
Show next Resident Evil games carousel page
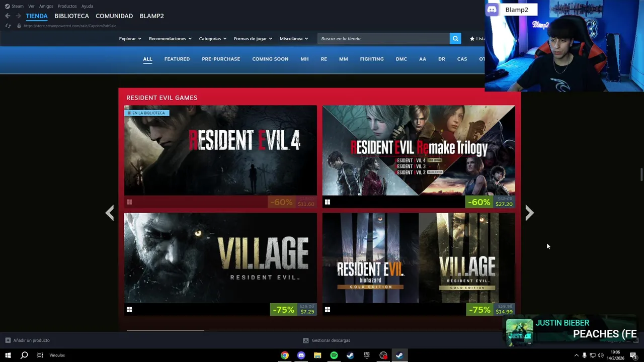tap(529, 213)
